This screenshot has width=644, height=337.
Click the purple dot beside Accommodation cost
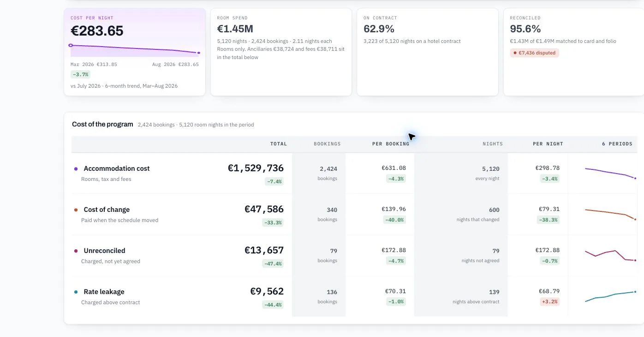(76, 169)
